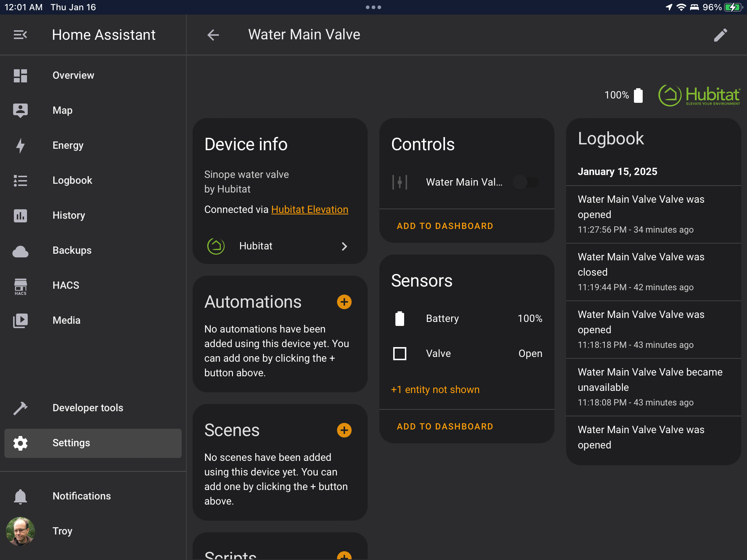Click the back arrow icon
The image size is (747, 560).
pos(213,35)
